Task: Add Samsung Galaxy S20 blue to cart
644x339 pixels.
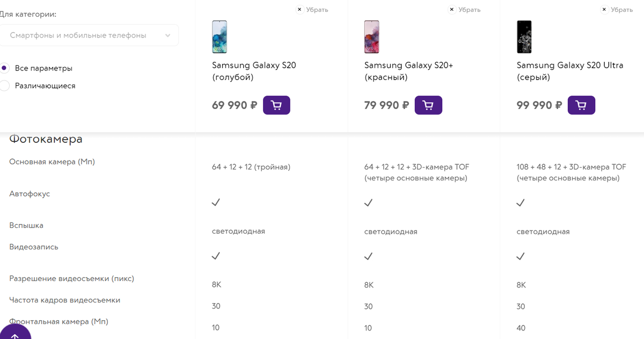Action: tap(276, 105)
